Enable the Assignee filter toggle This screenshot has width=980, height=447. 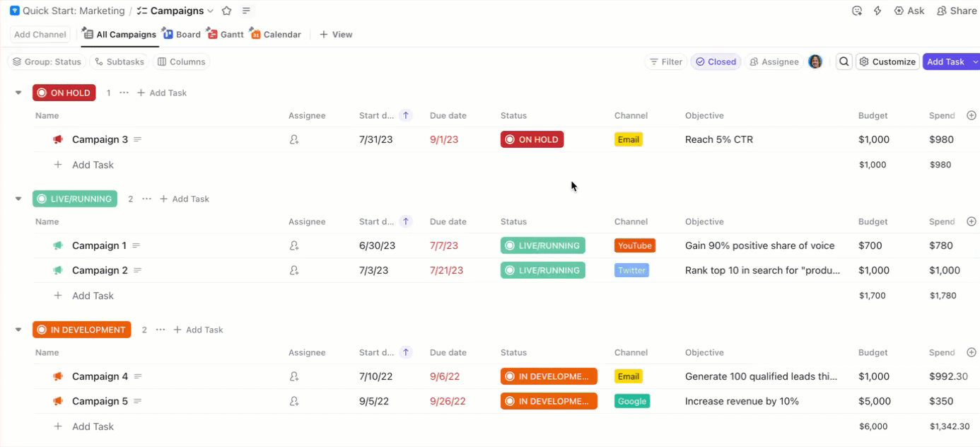[x=774, y=62]
